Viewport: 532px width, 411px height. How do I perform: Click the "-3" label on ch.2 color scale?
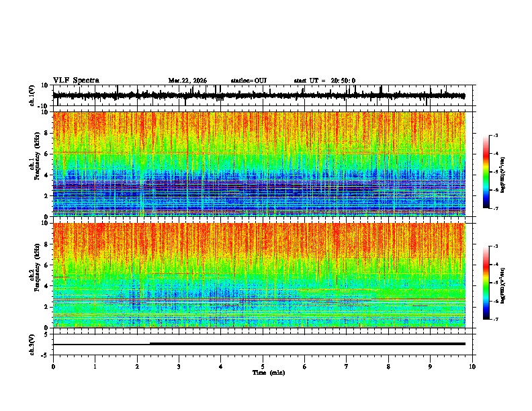[495, 246]
